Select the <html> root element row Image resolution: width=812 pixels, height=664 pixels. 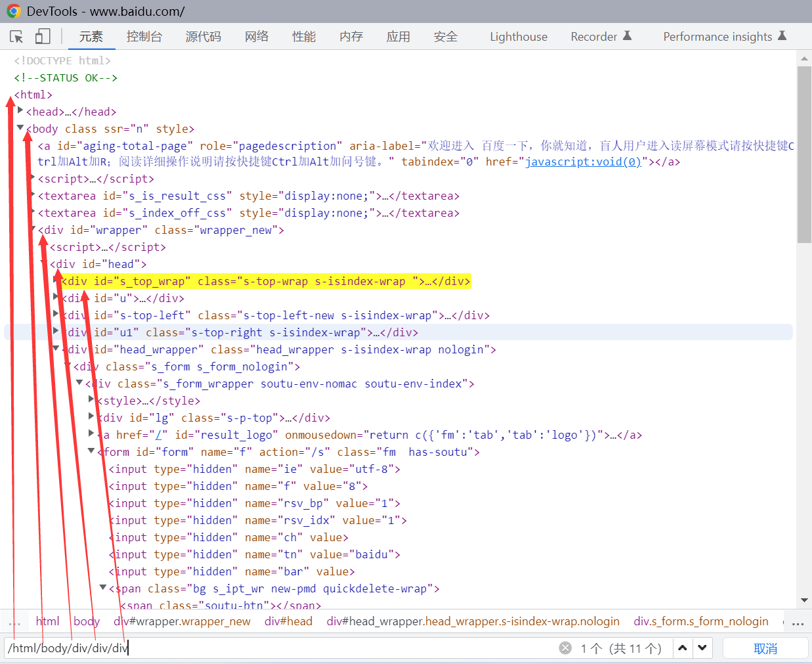point(33,95)
